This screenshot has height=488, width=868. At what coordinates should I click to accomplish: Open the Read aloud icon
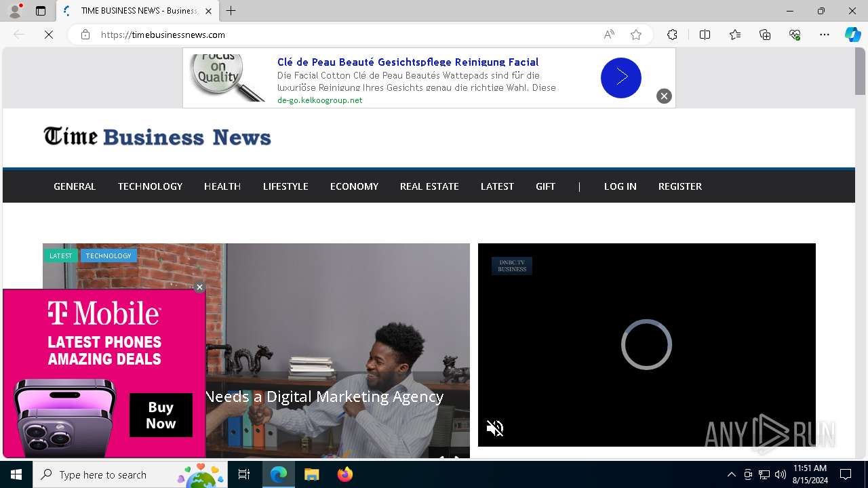click(609, 35)
